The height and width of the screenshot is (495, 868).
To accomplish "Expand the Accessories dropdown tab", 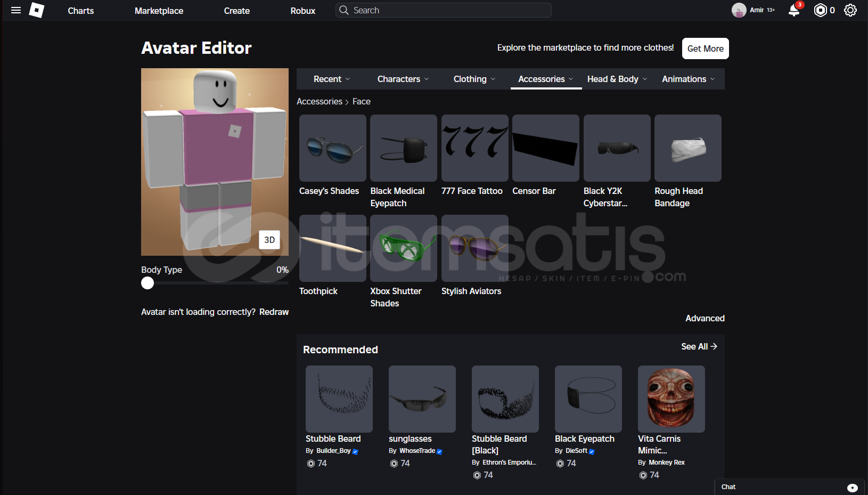I will click(546, 79).
